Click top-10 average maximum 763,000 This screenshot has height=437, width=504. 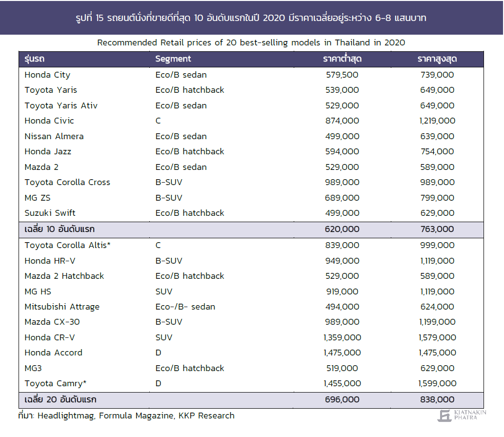point(437,229)
